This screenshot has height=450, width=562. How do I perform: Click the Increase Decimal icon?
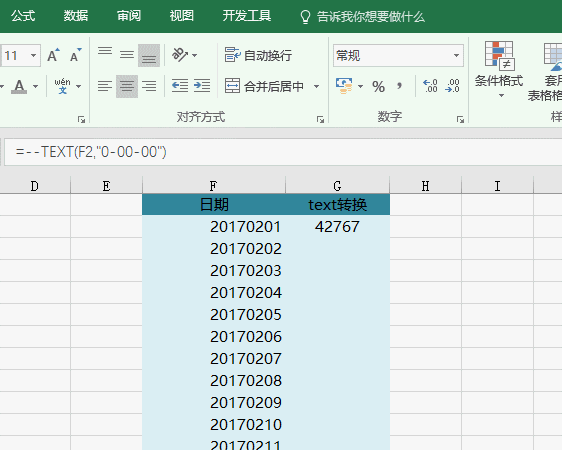click(430, 86)
